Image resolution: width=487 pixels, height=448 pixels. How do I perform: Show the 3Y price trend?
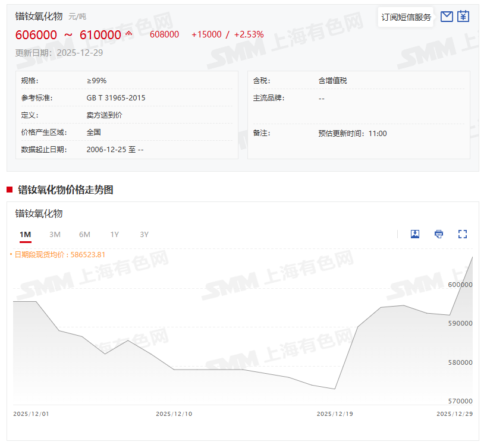click(144, 234)
